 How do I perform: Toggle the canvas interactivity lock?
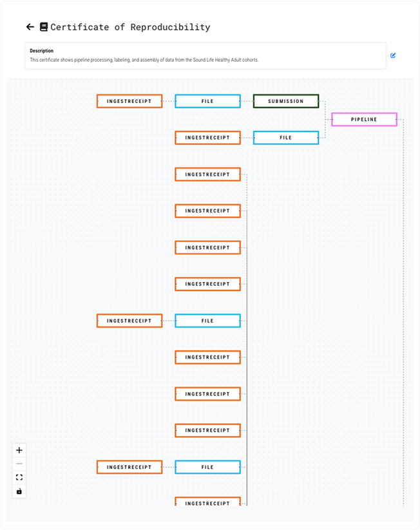click(19, 491)
